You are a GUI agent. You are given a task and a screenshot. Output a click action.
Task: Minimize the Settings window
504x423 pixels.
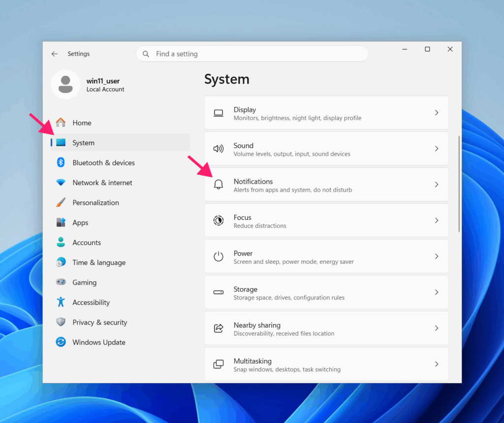click(x=405, y=49)
